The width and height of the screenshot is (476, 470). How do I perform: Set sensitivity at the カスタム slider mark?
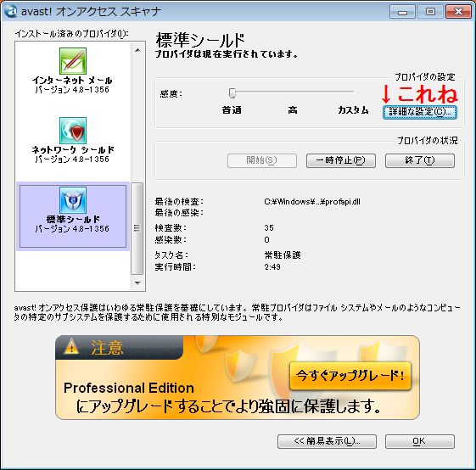click(x=353, y=110)
